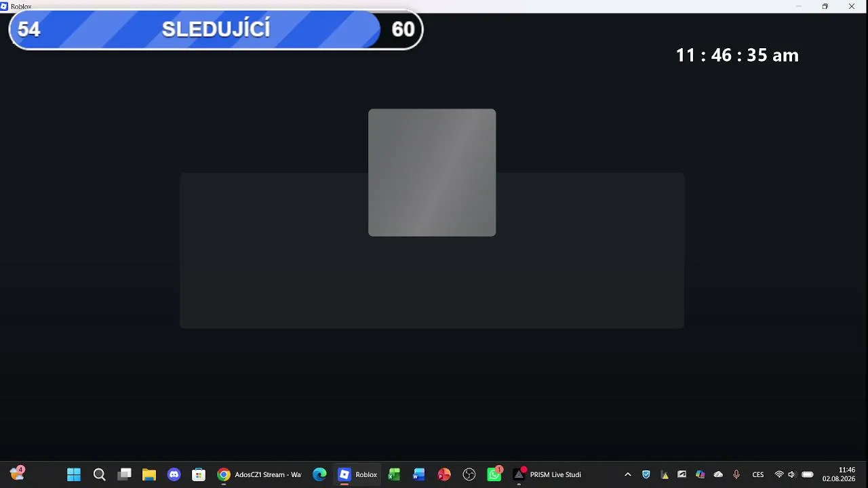
Task: Open File Explorer from the taskbar
Action: coord(149,474)
